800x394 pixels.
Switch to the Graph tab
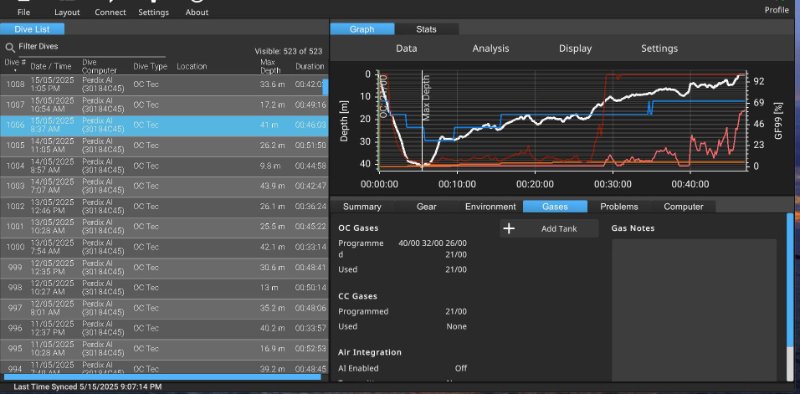tap(362, 29)
